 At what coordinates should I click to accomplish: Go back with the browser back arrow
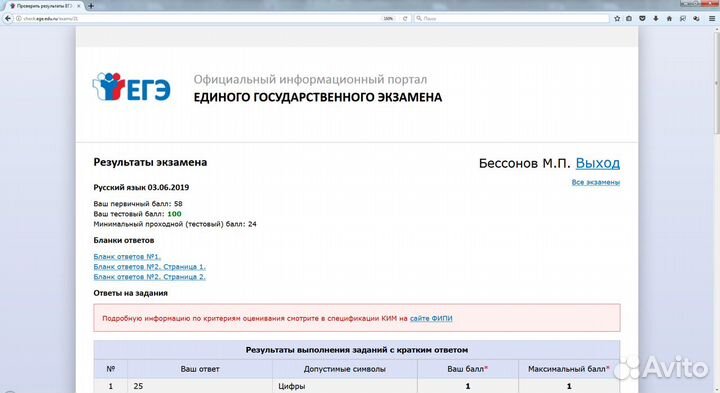pyautogui.click(x=8, y=18)
